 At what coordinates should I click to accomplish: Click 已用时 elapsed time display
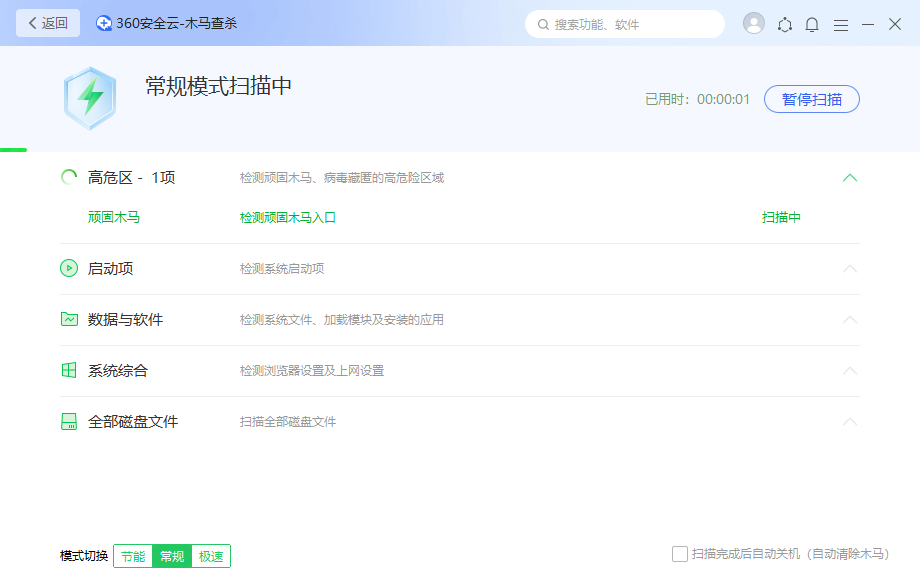pos(697,99)
